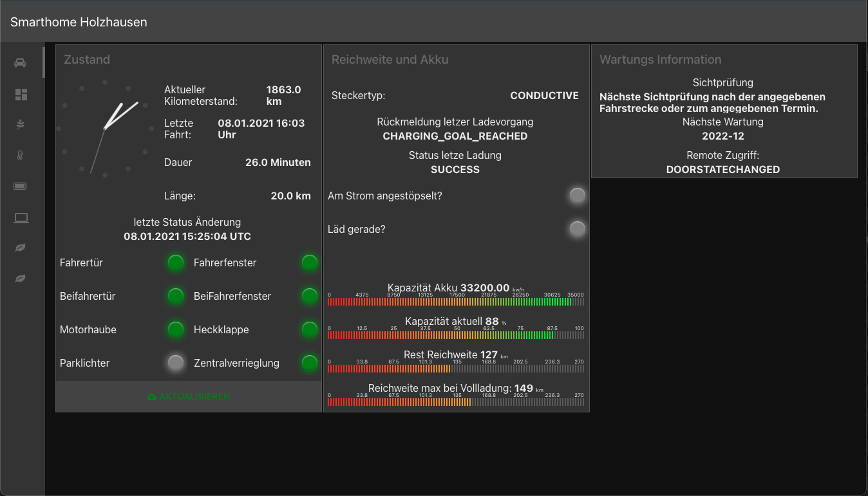Open the dashboard grid icon in sidebar
This screenshot has width=868, height=496.
(x=21, y=95)
